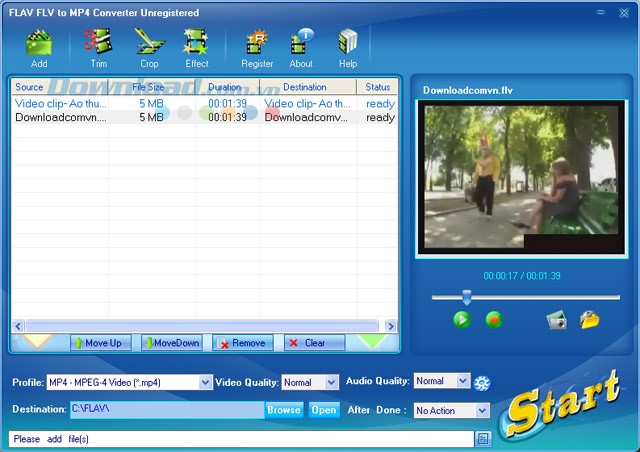Sort by the Source column header
Image resolution: width=640 pixels, height=452 pixels.
coord(60,87)
